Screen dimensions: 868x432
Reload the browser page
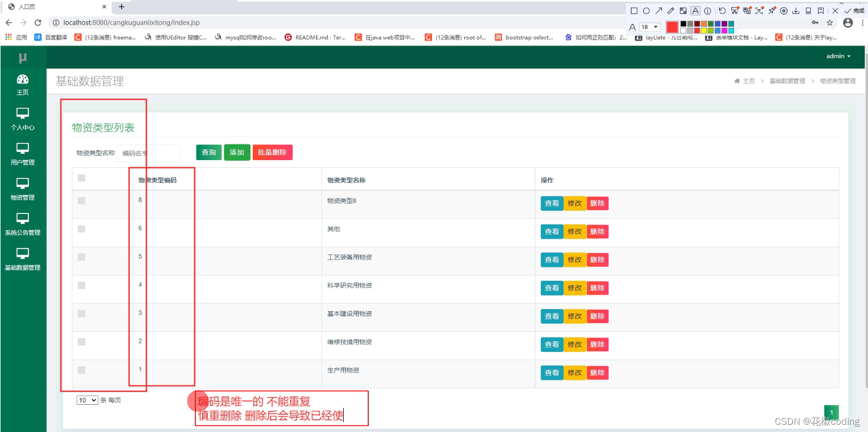[38, 23]
